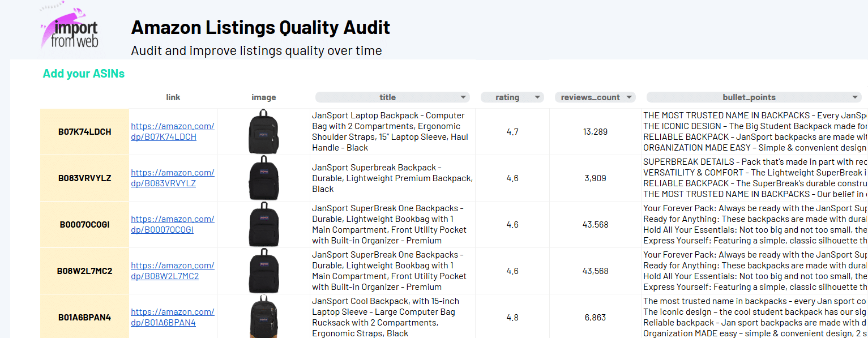Image resolution: width=868 pixels, height=338 pixels.
Task: Open the bullet_points column filter dropdown
Action: click(x=854, y=97)
